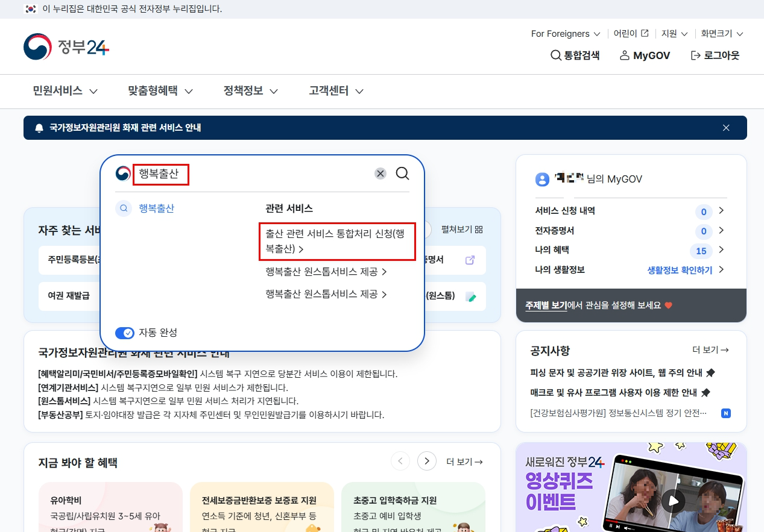
Task: Click MyGOV user avatar icon
Action: click(542, 179)
